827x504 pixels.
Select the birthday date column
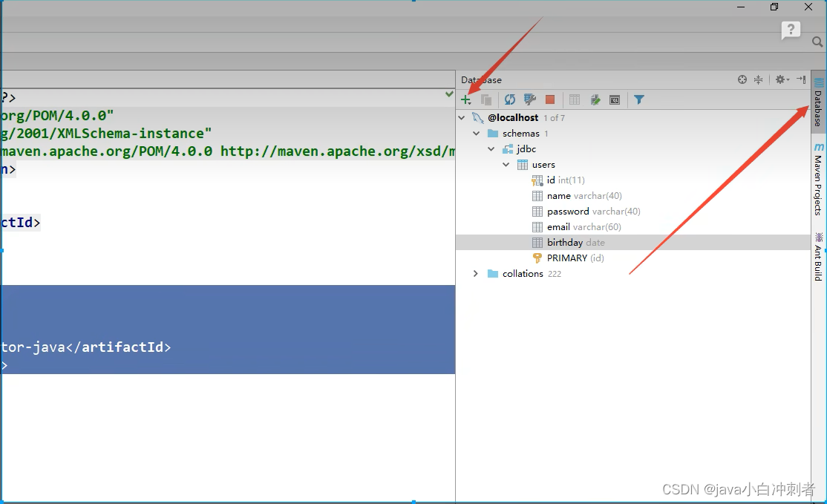point(633,243)
